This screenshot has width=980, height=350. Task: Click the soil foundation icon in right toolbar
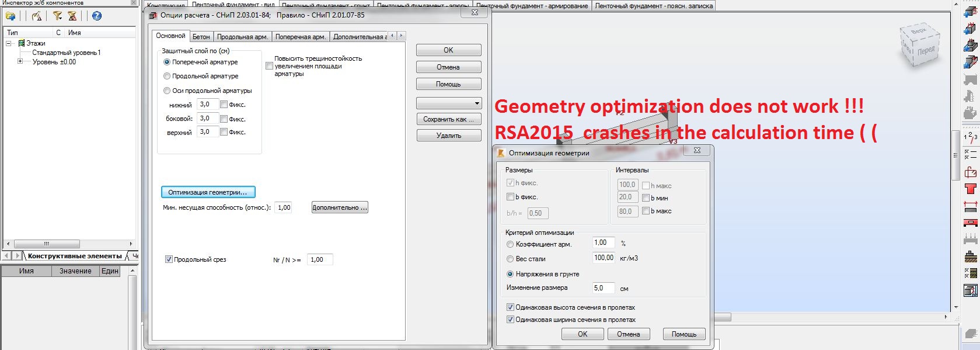tap(970, 256)
